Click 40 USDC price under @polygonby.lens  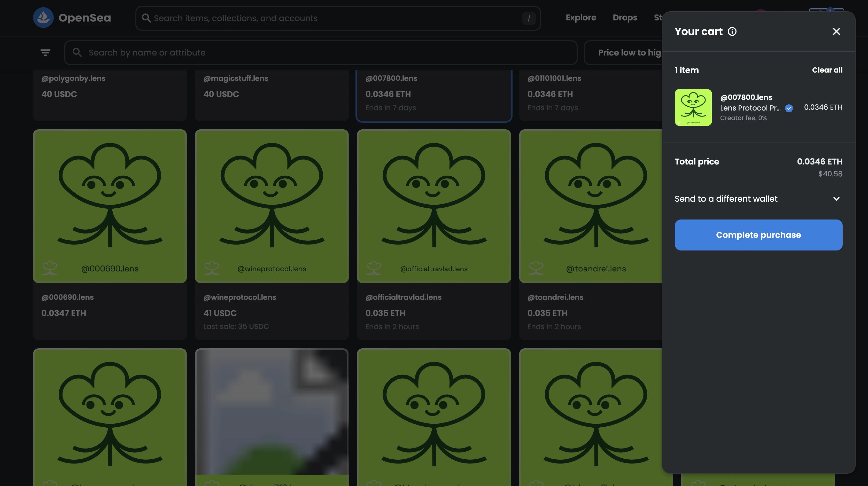coord(59,94)
